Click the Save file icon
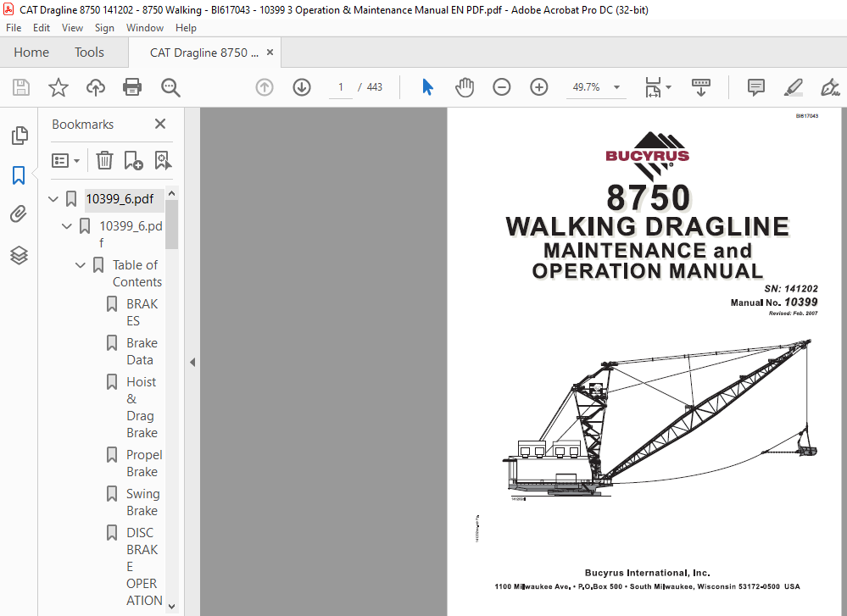The image size is (847, 616). coord(21,87)
